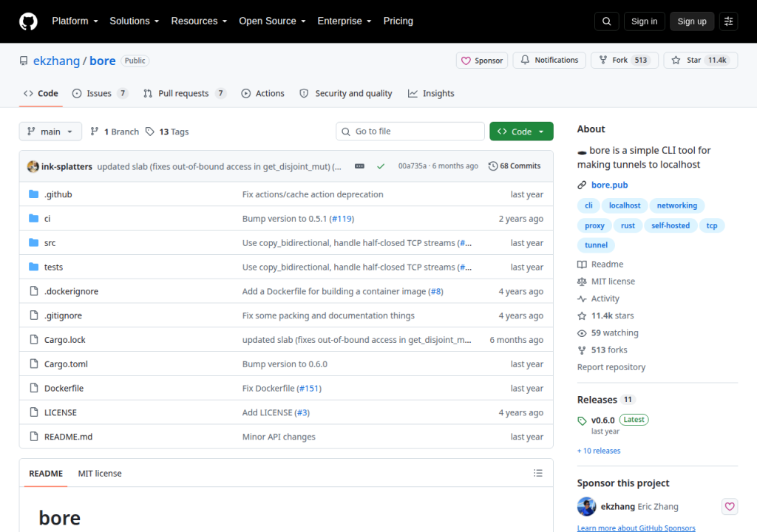Click the Sign in button
The width and height of the screenshot is (757, 532).
tap(644, 21)
